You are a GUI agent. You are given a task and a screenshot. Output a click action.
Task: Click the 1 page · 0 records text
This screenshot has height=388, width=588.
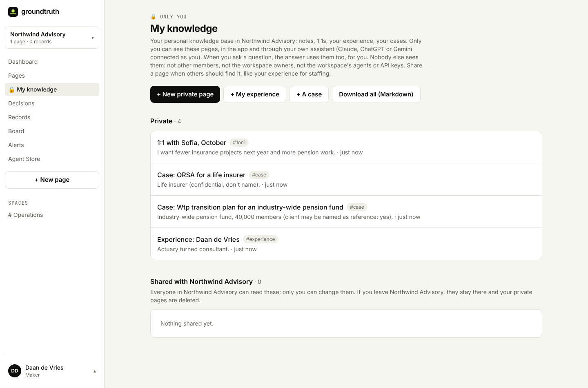pyautogui.click(x=31, y=42)
